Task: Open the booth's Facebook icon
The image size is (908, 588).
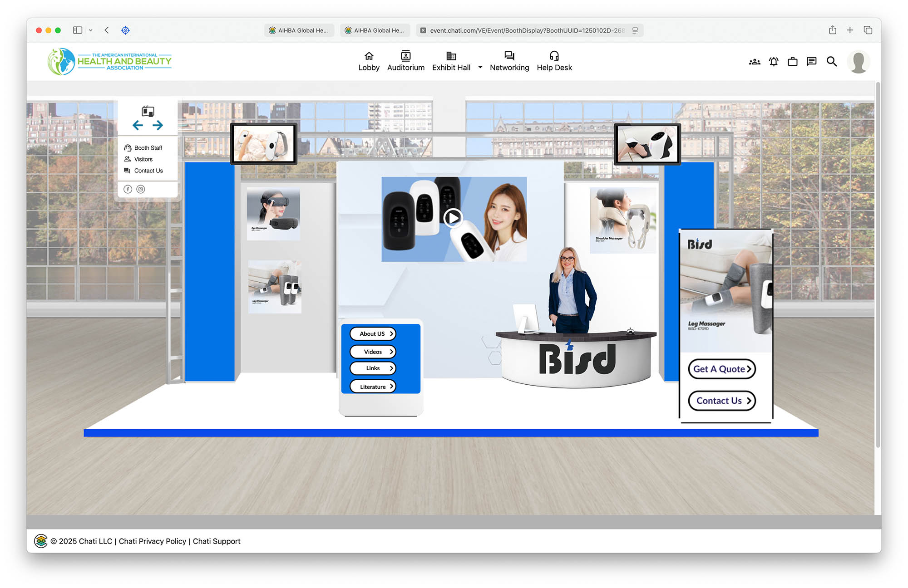Action: 128,189
